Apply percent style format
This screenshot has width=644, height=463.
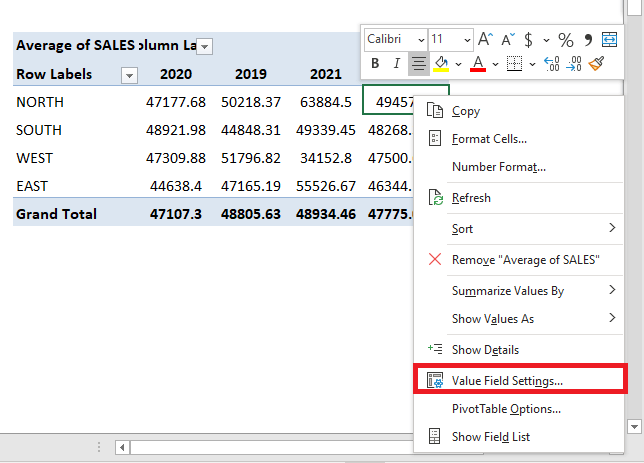click(x=566, y=40)
